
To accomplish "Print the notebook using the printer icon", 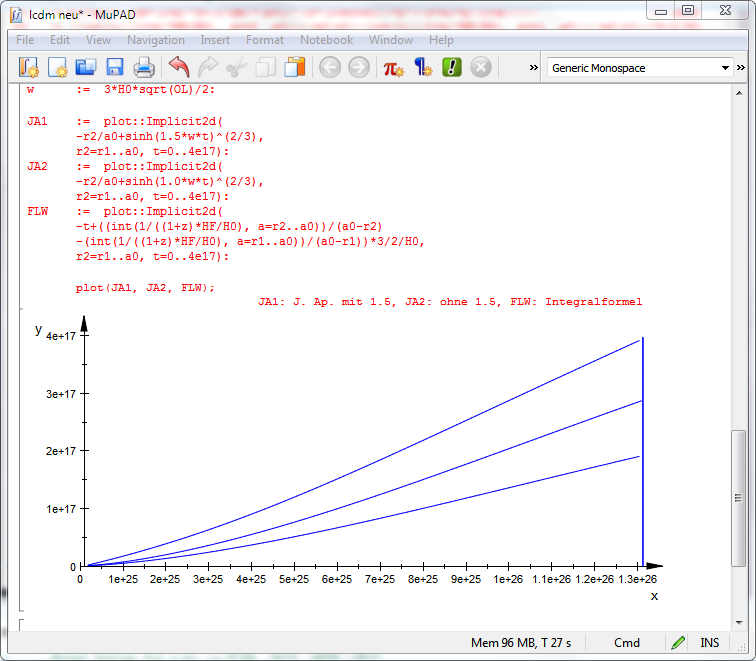I will pos(143,68).
